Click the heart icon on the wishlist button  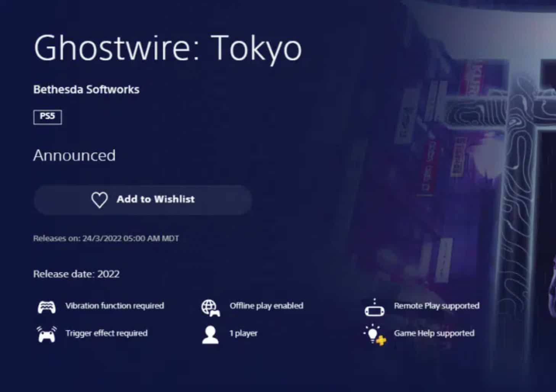point(99,200)
